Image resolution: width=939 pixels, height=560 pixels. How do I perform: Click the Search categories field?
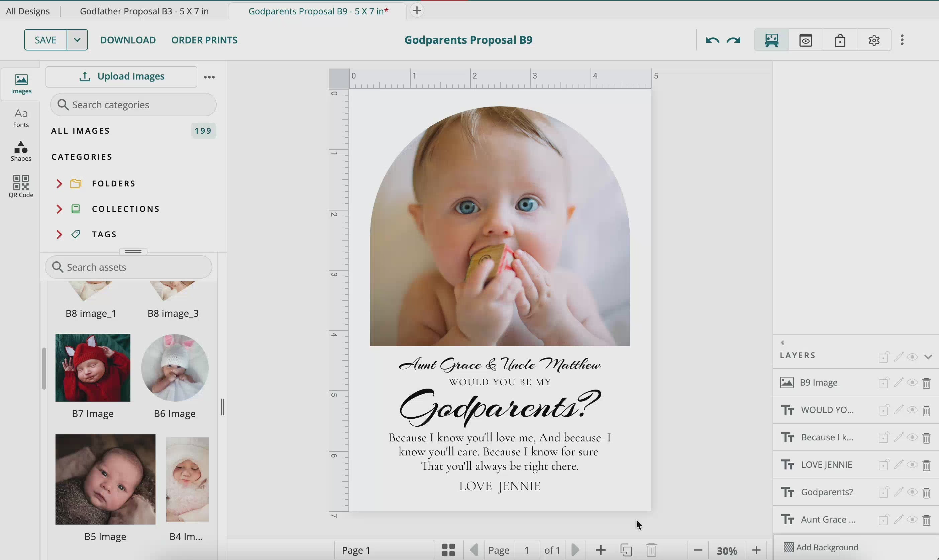[133, 105]
